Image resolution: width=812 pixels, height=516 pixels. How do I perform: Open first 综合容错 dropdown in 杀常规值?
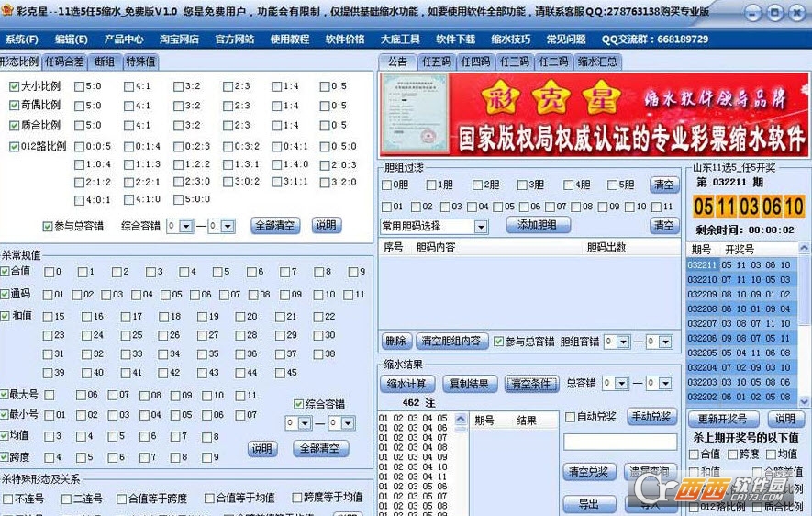pyautogui.click(x=305, y=423)
